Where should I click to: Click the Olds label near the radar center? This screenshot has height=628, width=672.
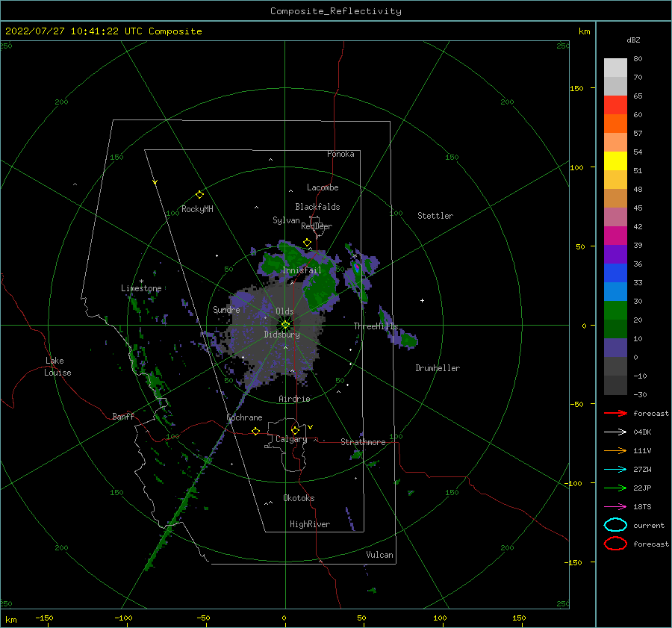pyautogui.click(x=284, y=311)
